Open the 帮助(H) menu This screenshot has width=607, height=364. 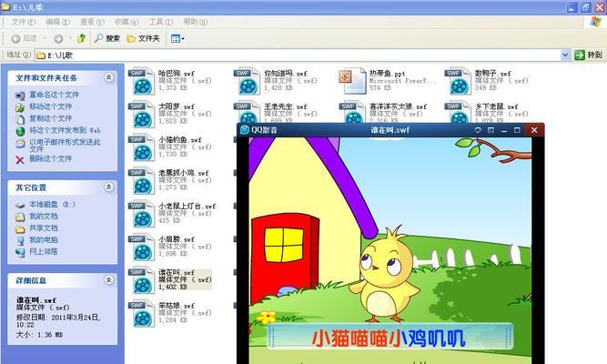click(x=196, y=22)
